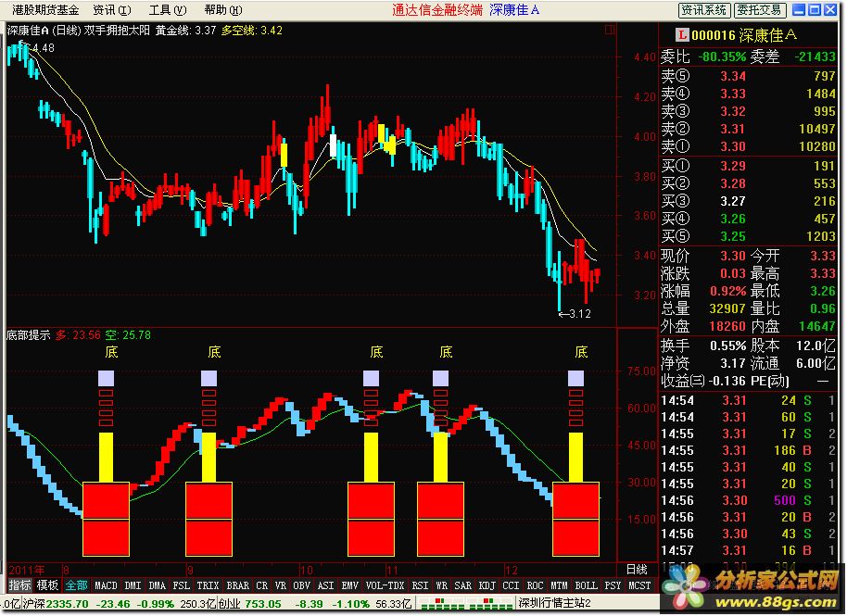Click the 日线 period label
This screenshot has width=847, height=616.
click(x=637, y=570)
